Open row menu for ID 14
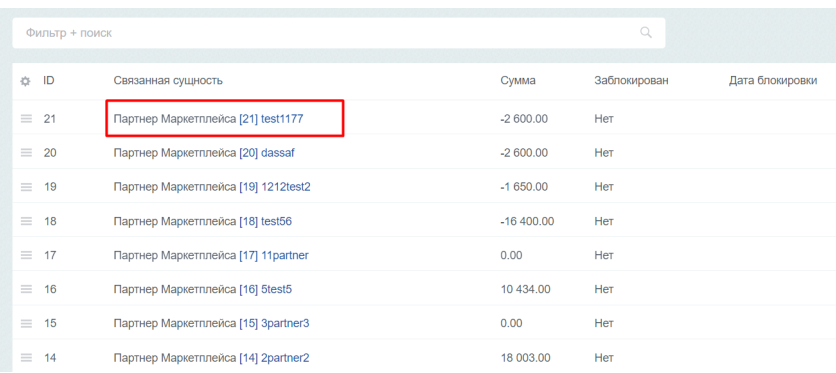 pyautogui.click(x=26, y=358)
